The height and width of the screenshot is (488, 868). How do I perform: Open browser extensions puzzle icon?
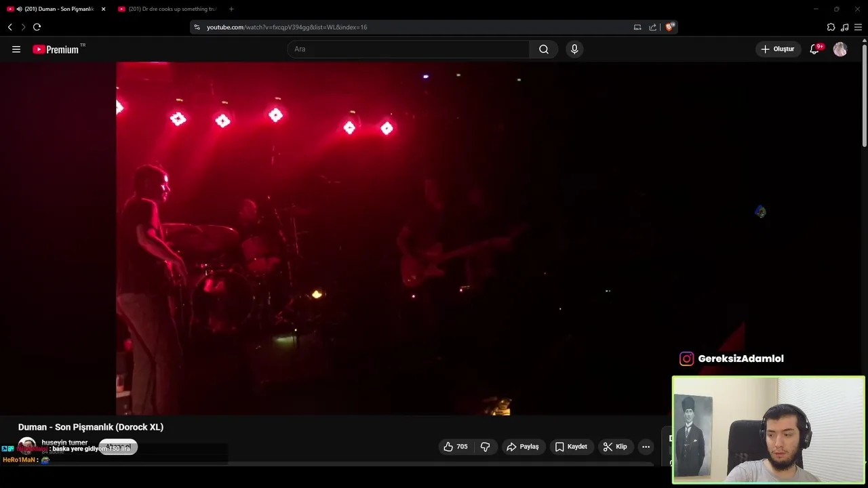coord(831,27)
